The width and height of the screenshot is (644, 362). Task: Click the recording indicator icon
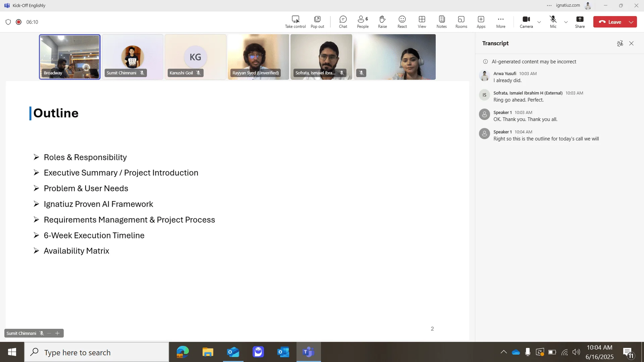(19, 22)
